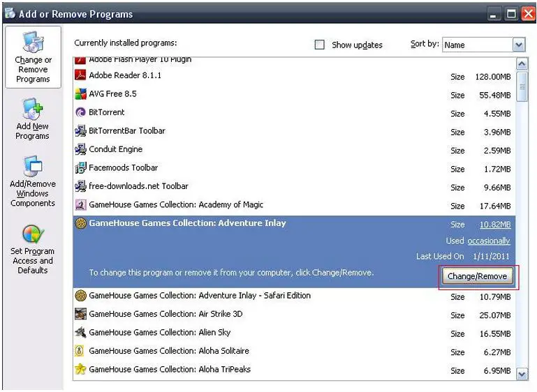The image size is (537, 392).
Task: Select GameHouse Aloha TriPeaks entry
Action: [294, 370]
